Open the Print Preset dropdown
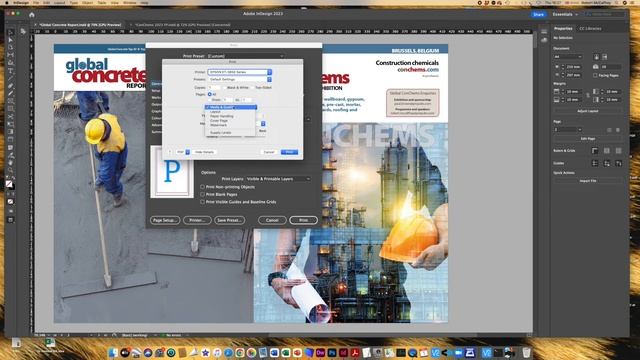 tap(246, 56)
